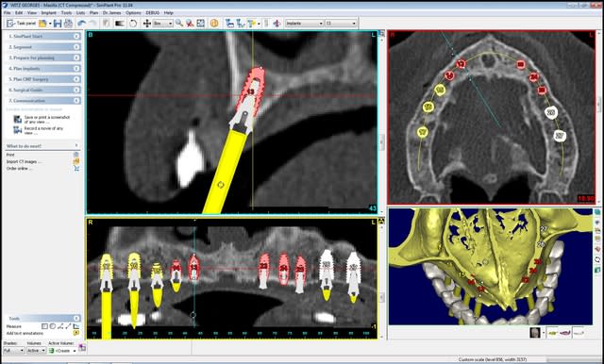
Task: Open the Shades dropdown
Action: (x=13, y=351)
